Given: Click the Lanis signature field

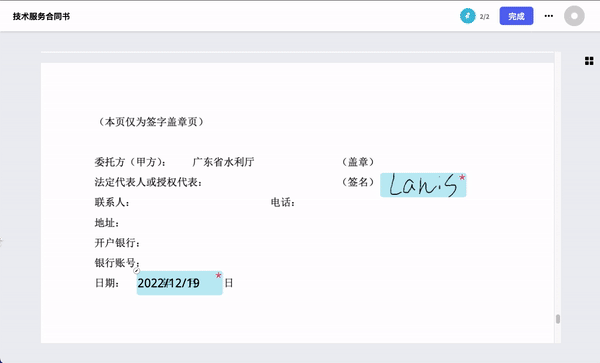Looking at the screenshot, I should point(423,185).
